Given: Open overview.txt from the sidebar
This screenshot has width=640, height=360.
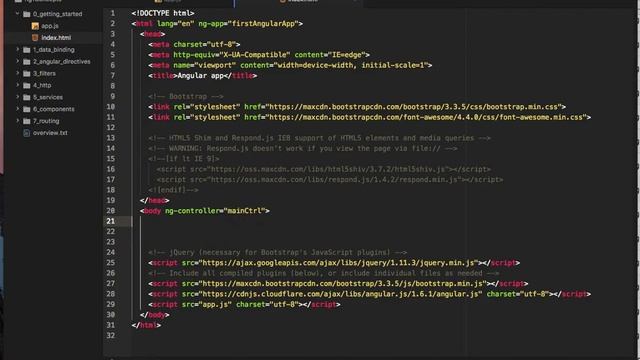Looking at the screenshot, I should (50, 133).
